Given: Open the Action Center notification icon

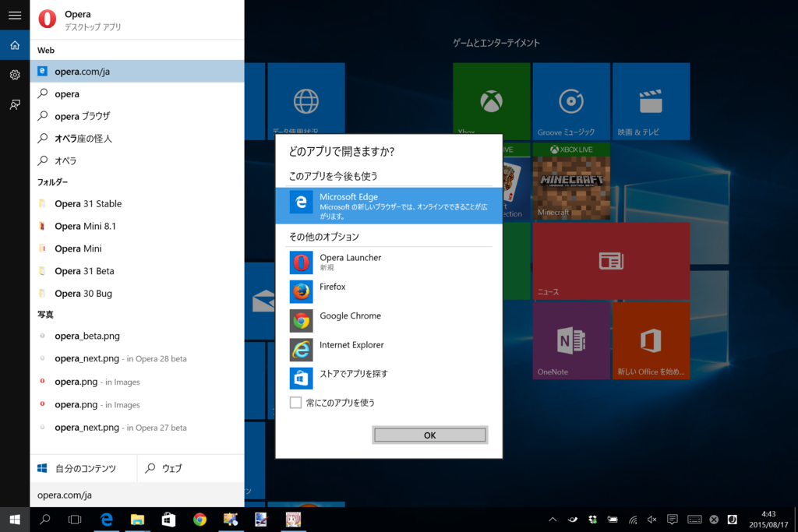Looking at the screenshot, I should point(673,520).
